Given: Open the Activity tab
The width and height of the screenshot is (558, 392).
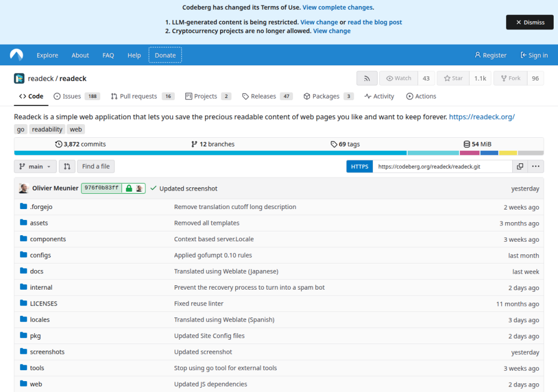Looking at the screenshot, I should [x=379, y=96].
